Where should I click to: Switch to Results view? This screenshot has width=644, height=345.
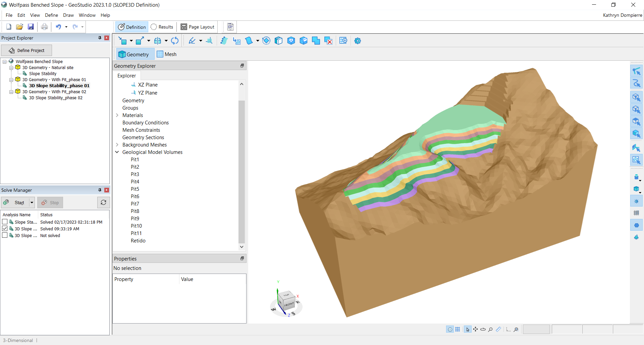click(162, 27)
